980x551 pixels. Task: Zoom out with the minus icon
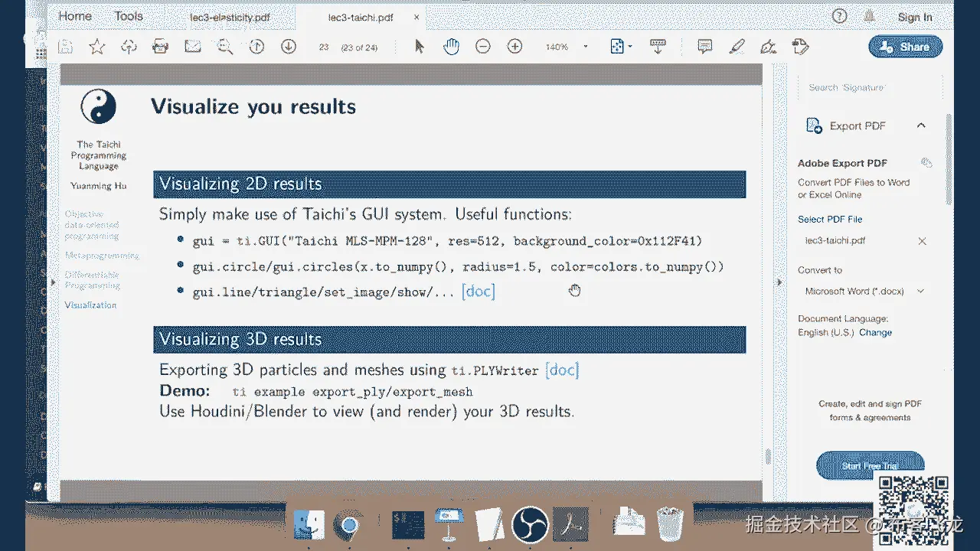point(482,47)
